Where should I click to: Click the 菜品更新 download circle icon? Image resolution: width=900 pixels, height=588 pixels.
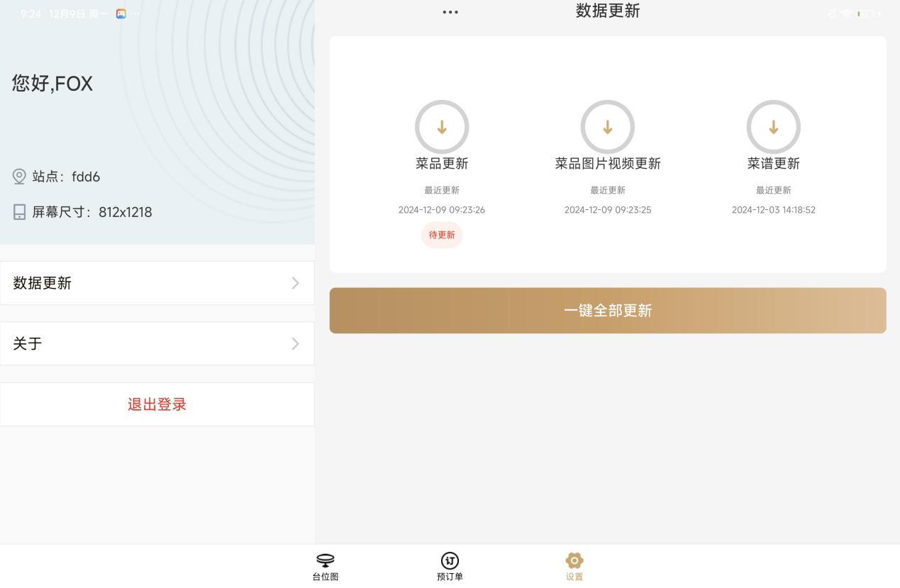(x=441, y=127)
